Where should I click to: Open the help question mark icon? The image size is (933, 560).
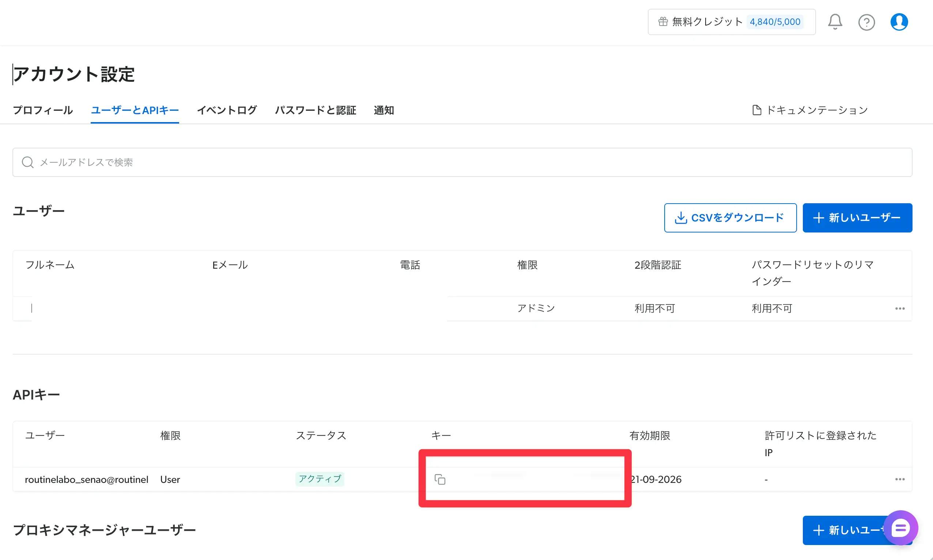click(x=866, y=22)
